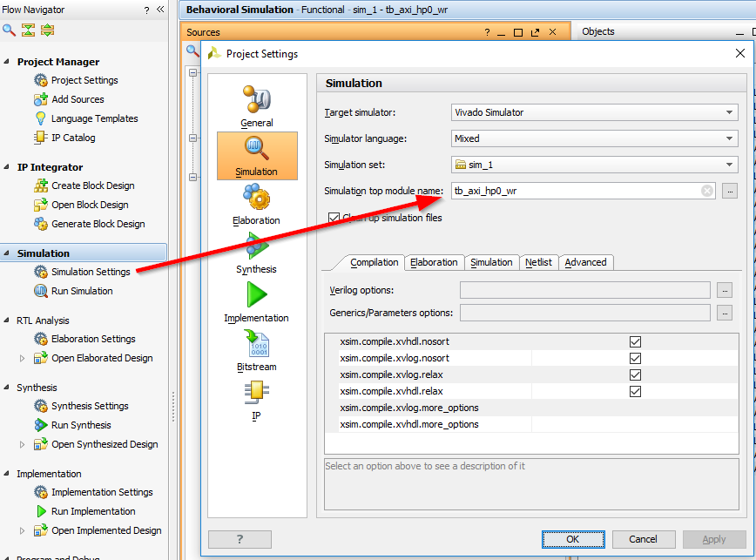Open Generics/Parameters options browse button
The image size is (756, 560).
725,313
